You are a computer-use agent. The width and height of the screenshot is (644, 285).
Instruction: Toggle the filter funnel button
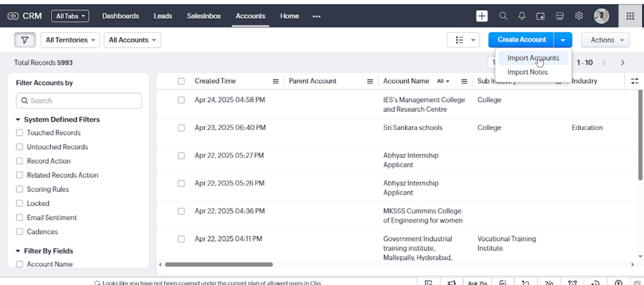click(x=25, y=40)
